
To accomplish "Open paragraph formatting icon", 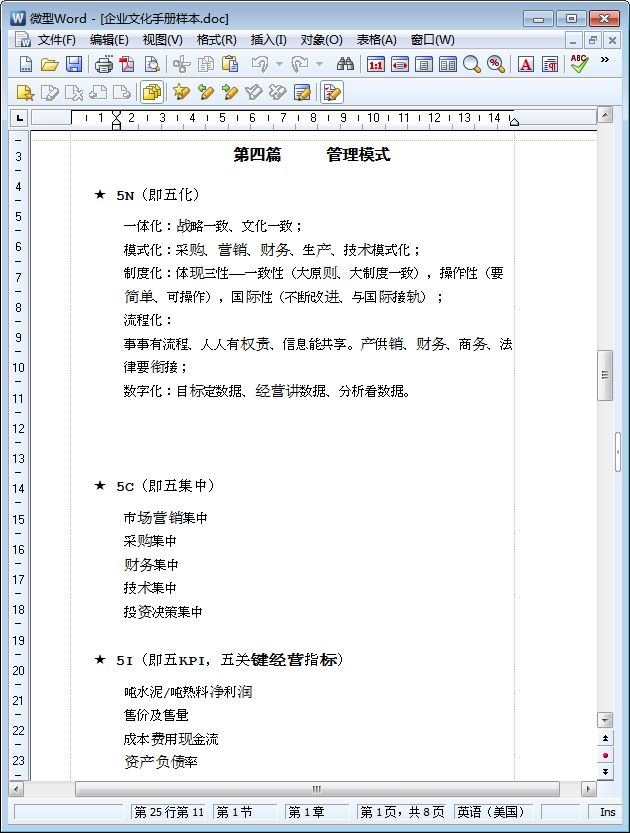I will pos(550,65).
